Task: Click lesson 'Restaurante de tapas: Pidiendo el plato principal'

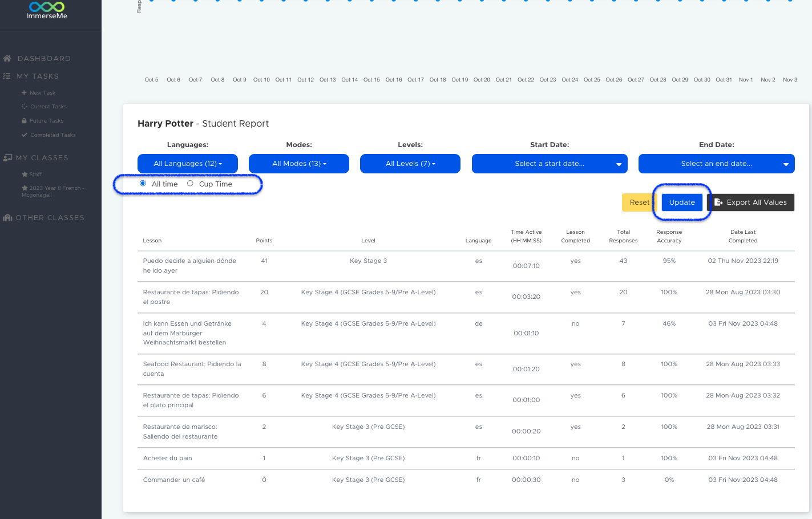Action: 191,400
